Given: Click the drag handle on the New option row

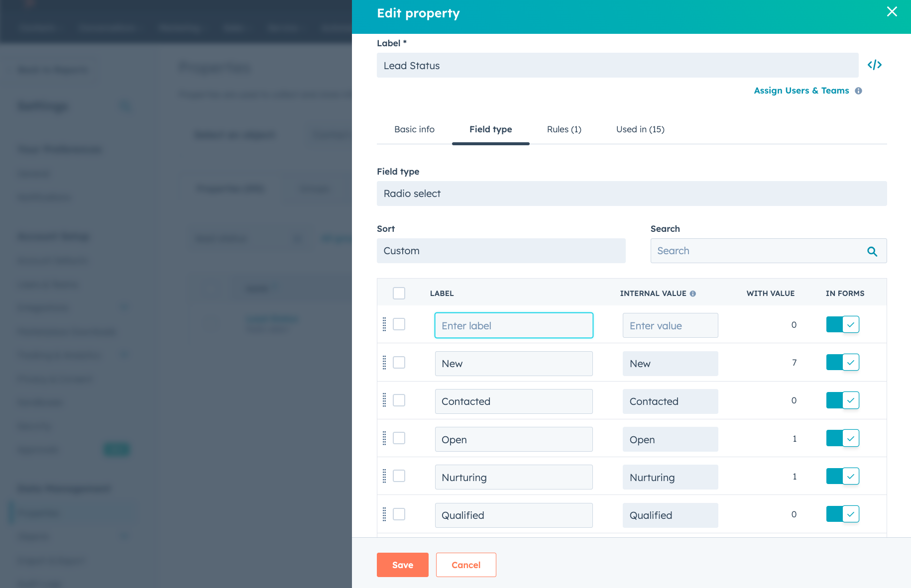Looking at the screenshot, I should [x=384, y=363].
